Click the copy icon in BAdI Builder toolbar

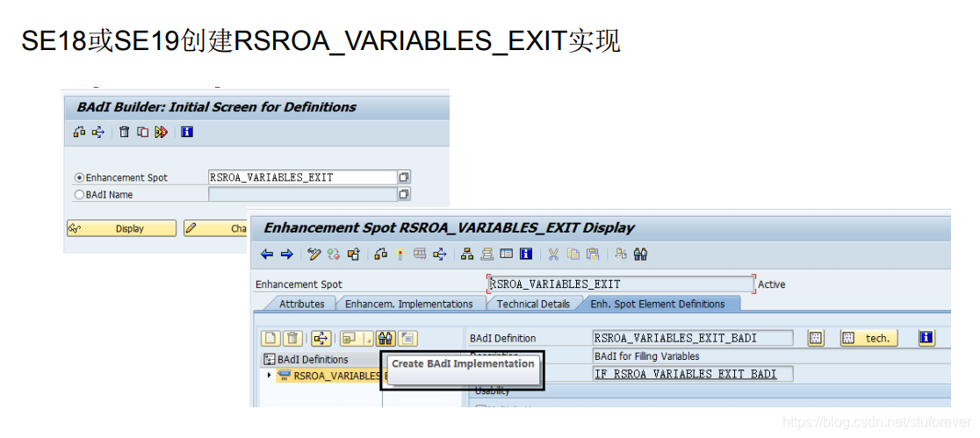click(x=143, y=132)
